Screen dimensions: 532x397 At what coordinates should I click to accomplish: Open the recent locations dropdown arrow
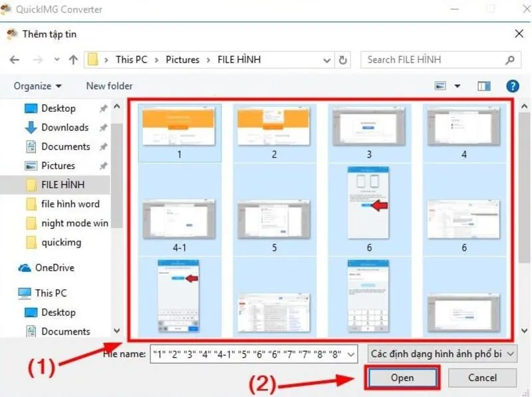(57, 60)
